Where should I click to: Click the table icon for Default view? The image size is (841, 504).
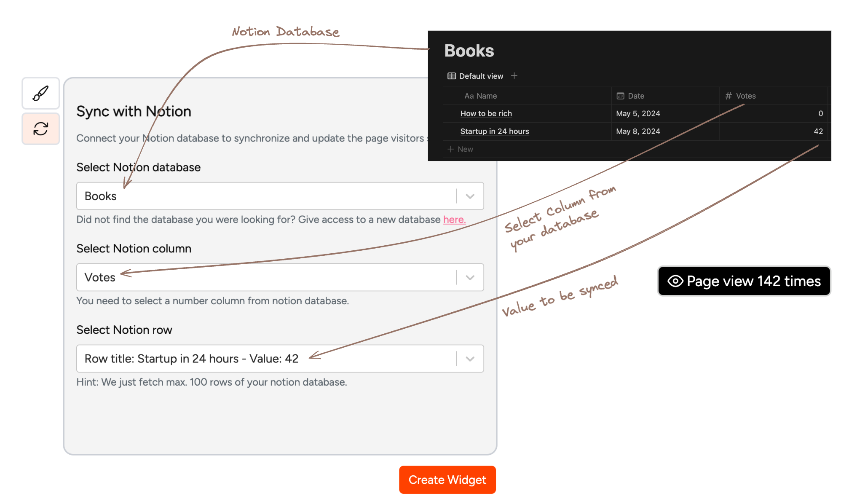click(451, 76)
